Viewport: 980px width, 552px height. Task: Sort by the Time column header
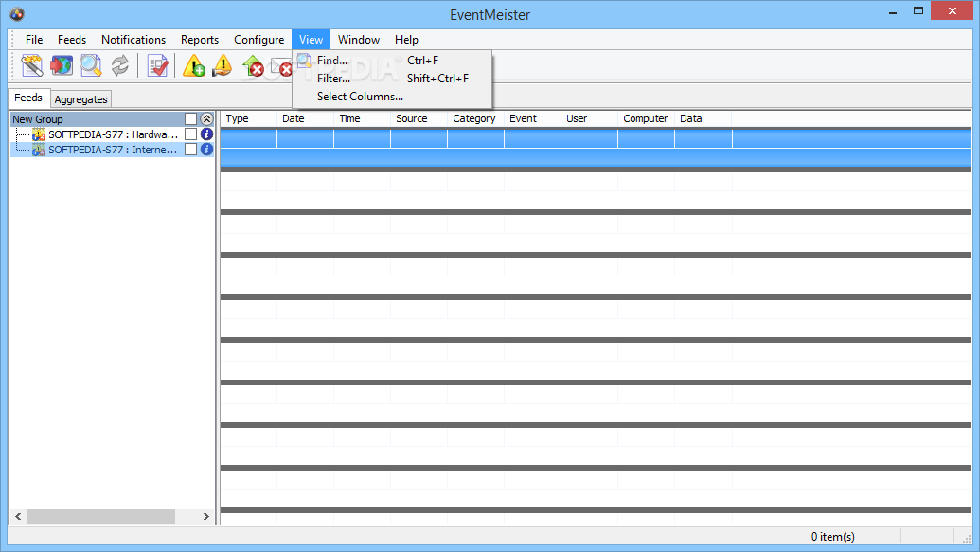[x=362, y=118]
